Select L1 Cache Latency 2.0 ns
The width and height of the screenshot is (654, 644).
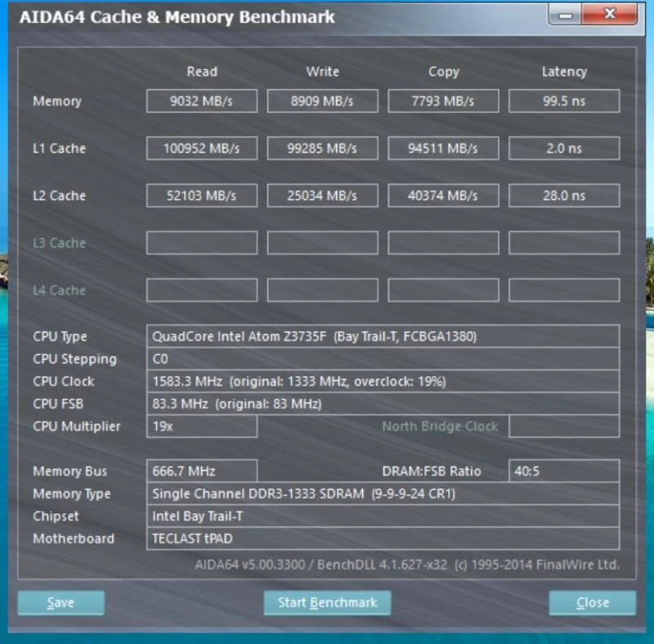tap(564, 148)
